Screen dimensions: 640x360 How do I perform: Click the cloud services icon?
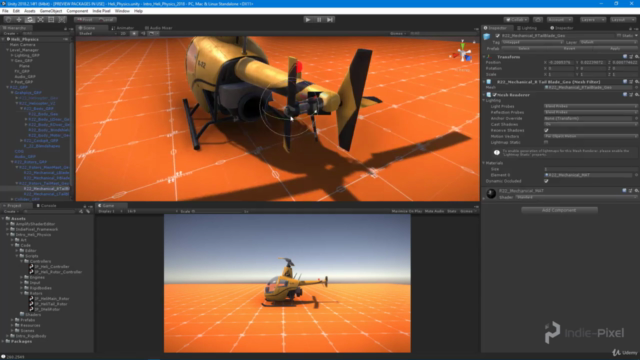pyautogui.click(x=538, y=19)
